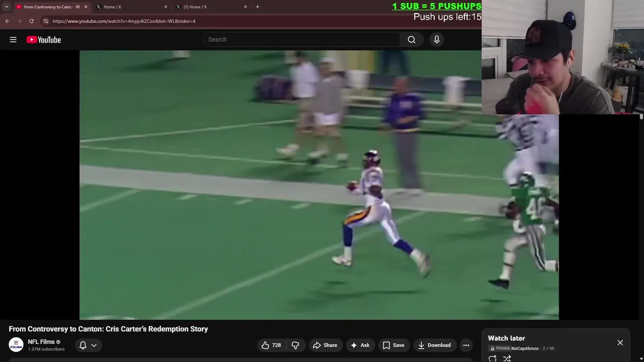Pause the Cris Carter video player
The image size is (644, 362).
(x=319, y=185)
